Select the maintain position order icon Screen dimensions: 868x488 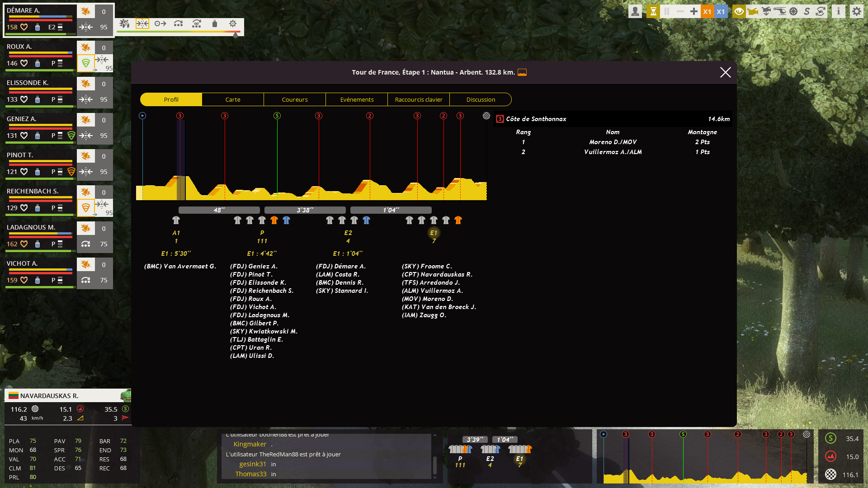142,23
